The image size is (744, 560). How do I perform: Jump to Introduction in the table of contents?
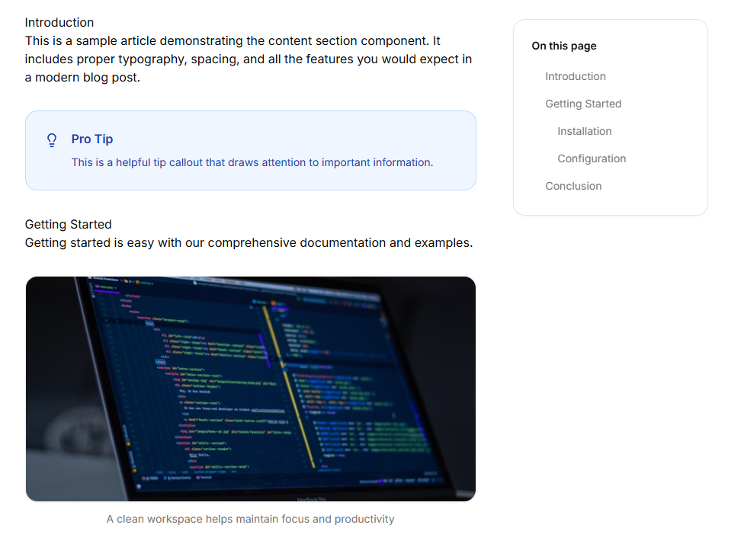[x=575, y=76]
